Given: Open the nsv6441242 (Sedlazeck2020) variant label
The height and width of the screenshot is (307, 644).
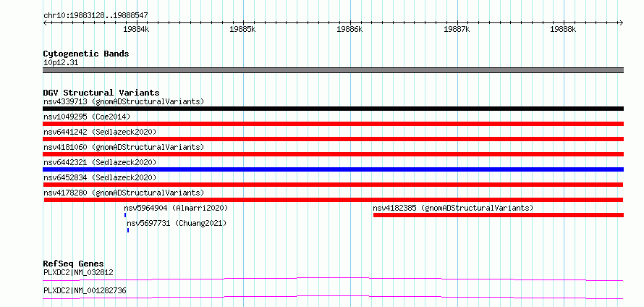Looking at the screenshot, I should [100, 132].
